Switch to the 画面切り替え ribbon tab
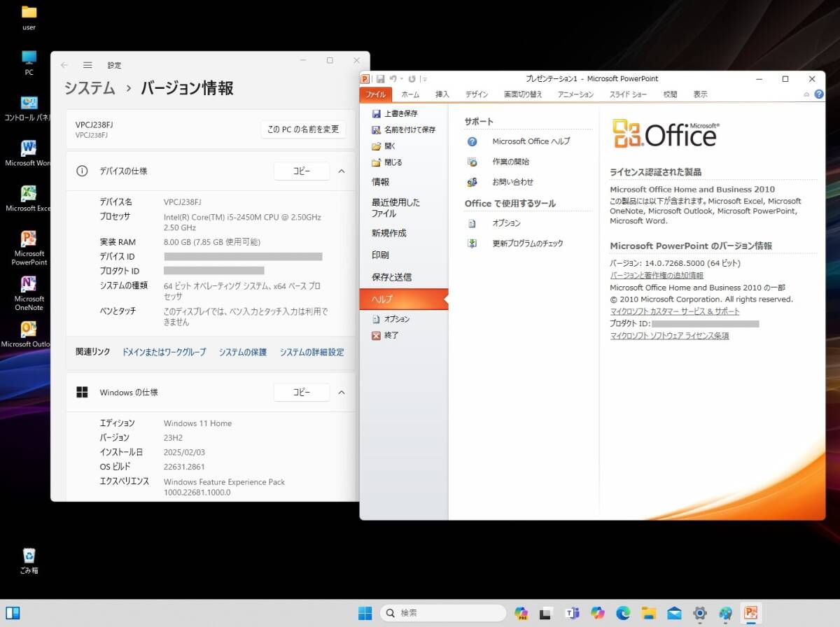840x627 pixels. (523, 94)
